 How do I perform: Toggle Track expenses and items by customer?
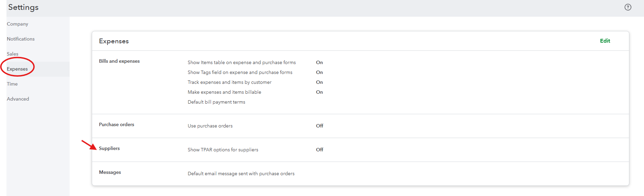click(x=230, y=82)
